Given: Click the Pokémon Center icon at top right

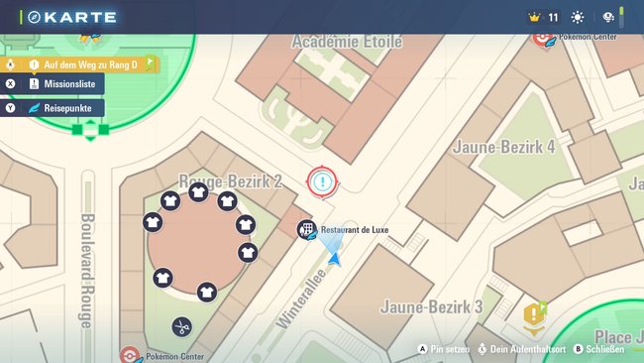Looking at the screenshot, I should coord(543,40).
